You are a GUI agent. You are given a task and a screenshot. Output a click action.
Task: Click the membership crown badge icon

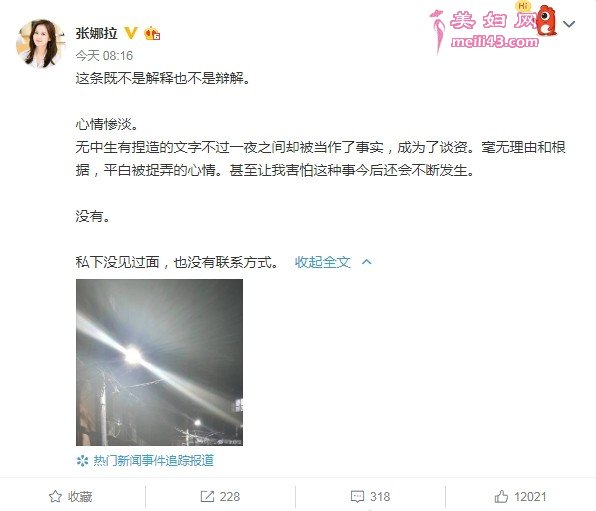click(x=152, y=33)
